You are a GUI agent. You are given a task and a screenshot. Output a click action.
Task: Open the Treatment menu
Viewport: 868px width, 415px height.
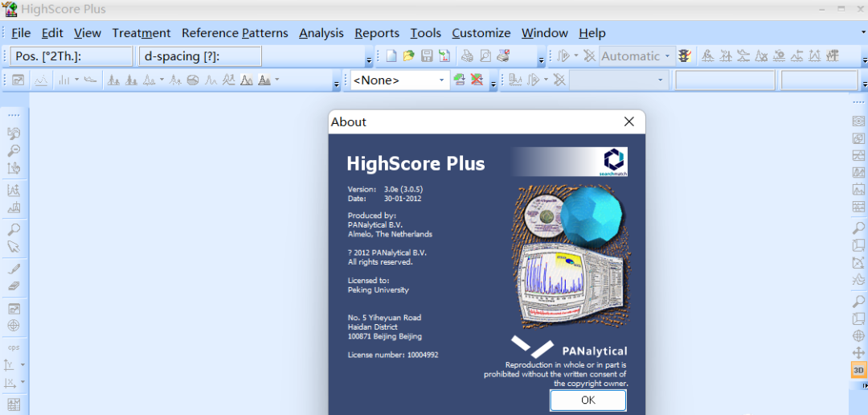141,33
